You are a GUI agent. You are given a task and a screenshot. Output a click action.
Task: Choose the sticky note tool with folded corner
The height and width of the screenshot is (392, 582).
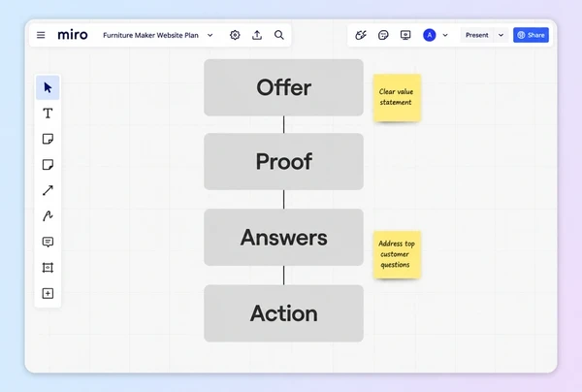[48, 139]
